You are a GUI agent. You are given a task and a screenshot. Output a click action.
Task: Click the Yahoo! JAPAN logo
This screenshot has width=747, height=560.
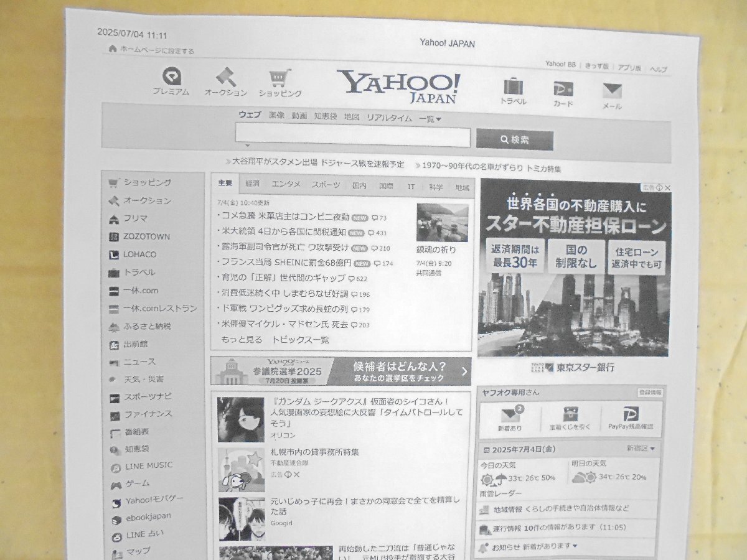tap(398, 86)
